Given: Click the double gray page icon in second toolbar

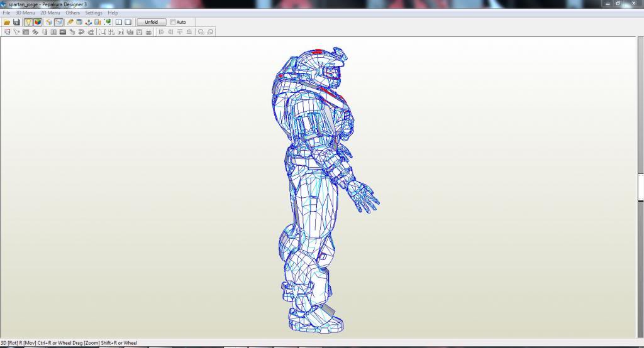Looking at the screenshot, I should pyautogui.click(x=53, y=32).
